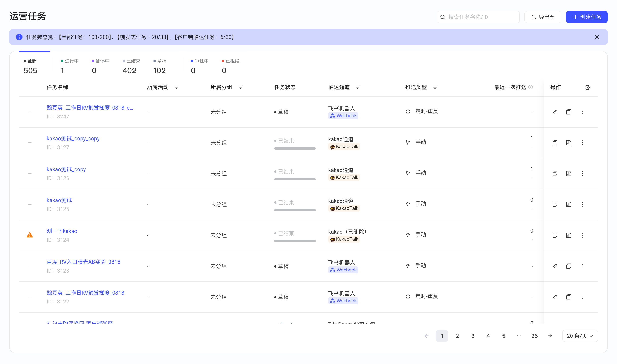The image size is (617, 364).
Task: Edit task 百度_RV入口曝光AB实验_0818
Action: click(x=555, y=266)
